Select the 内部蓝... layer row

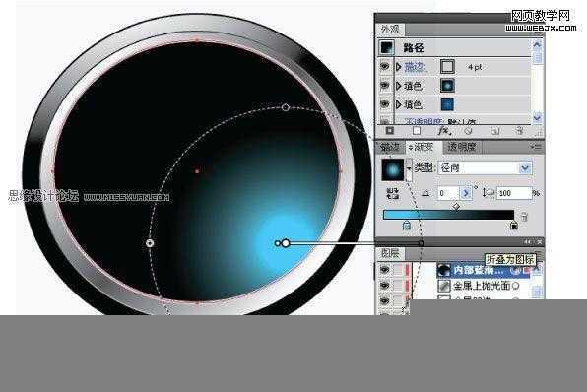coord(484,270)
